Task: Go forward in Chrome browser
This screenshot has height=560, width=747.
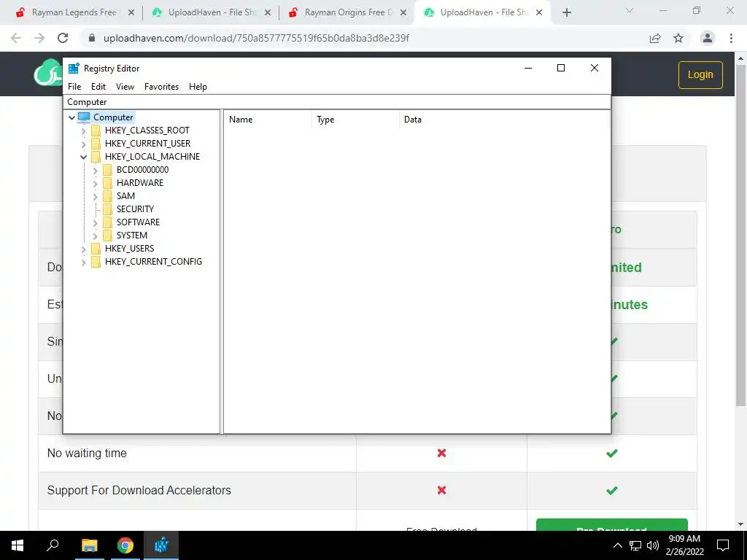Action: 39,38
